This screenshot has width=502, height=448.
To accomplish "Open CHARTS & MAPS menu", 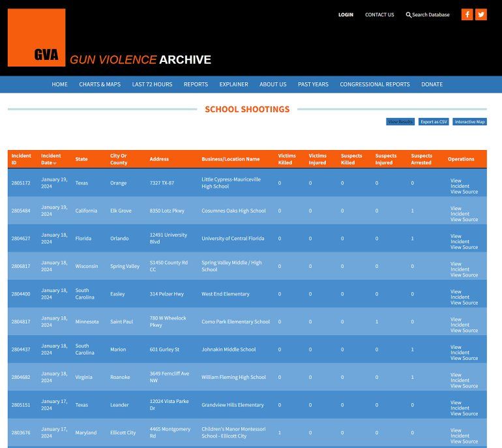I will [x=100, y=84].
